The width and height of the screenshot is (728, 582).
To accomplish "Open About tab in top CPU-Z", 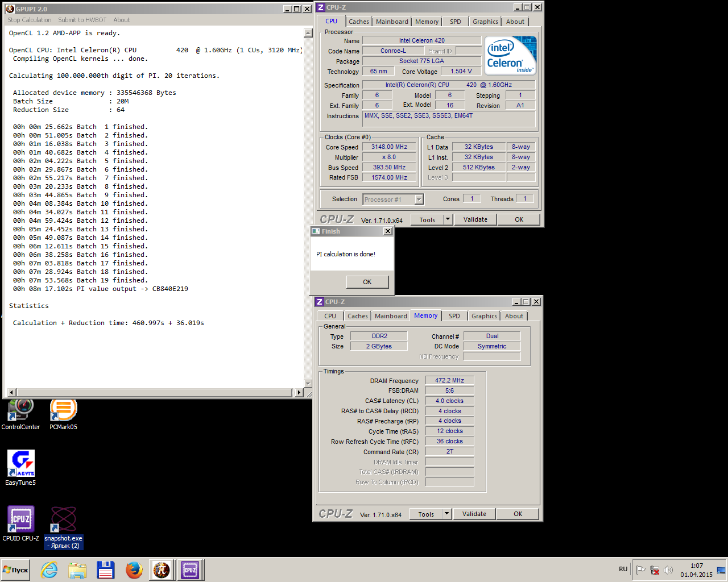I will click(x=515, y=22).
